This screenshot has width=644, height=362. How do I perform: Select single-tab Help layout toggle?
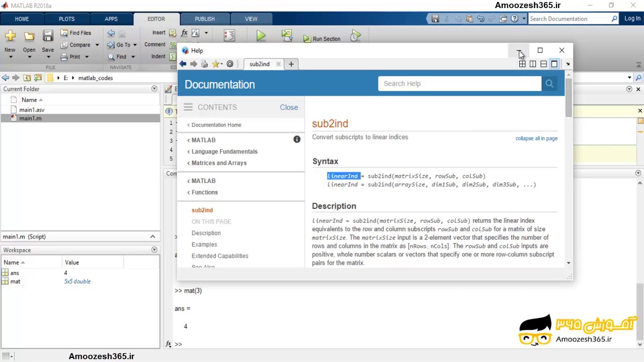554,64
